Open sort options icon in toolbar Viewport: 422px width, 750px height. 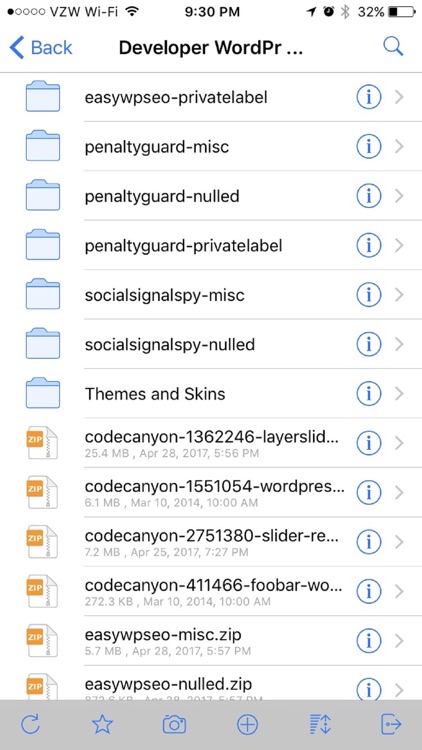(x=320, y=725)
